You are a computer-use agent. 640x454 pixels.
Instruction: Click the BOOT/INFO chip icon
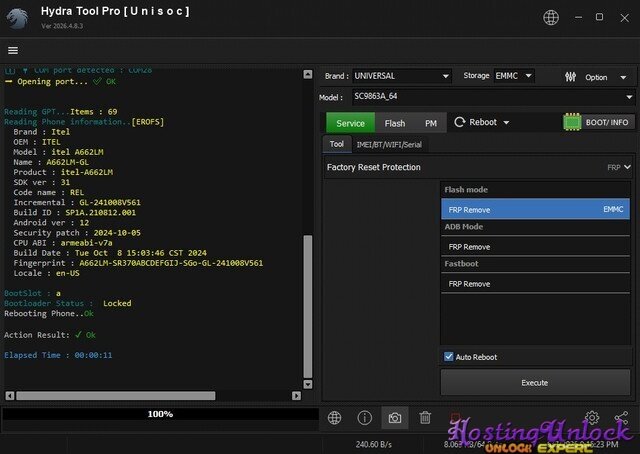tap(572, 122)
